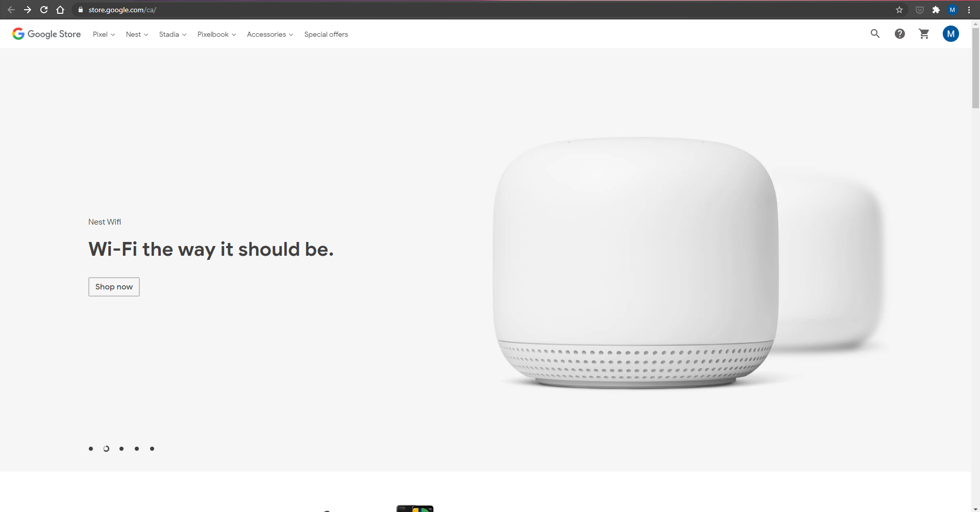
Task: Click the Shop now button
Action: click(x=114, y=287)
